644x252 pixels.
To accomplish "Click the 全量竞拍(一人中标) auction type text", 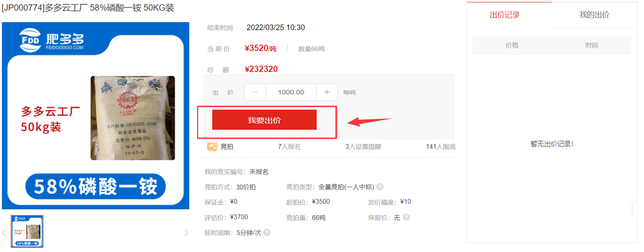I will [346, 187].
